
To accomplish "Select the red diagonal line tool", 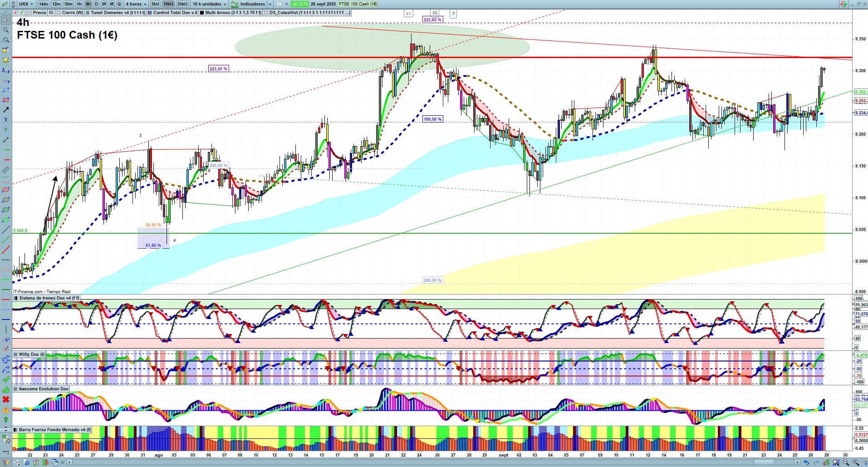I will [x=6, y=250].
